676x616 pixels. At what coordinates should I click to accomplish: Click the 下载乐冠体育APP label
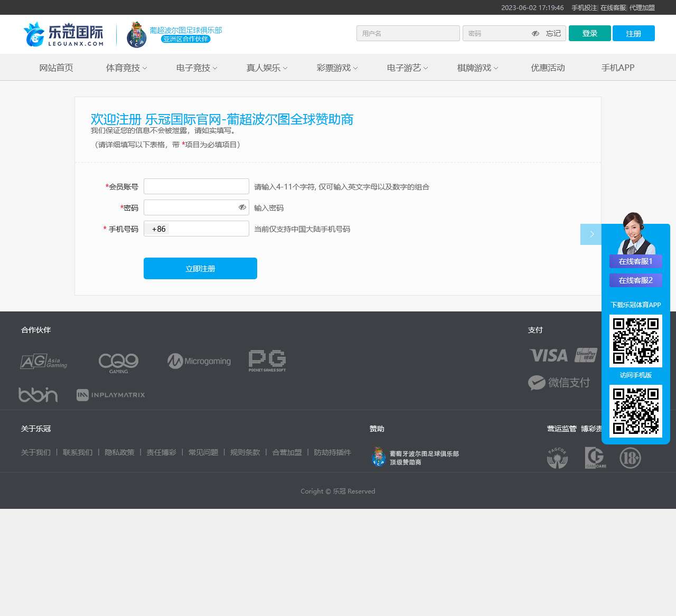click(636, 305)
